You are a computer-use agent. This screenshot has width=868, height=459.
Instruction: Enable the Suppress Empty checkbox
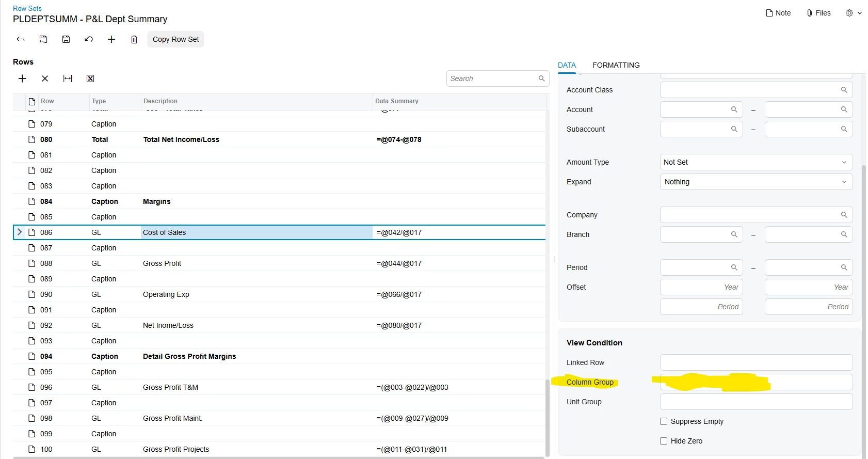tap(664, 421)
